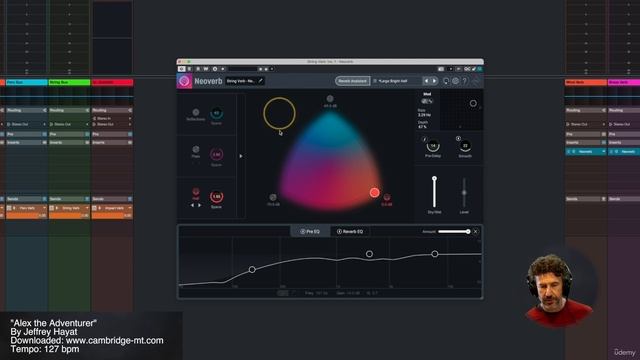Expand the Pre header on the red channel
Viewport: 640px width, 360px height.
point(112,134)
